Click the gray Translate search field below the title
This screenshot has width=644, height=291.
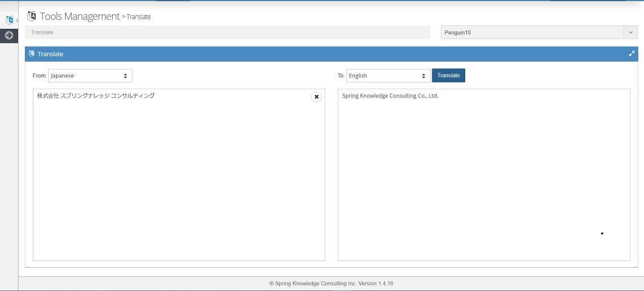[226, 33]
